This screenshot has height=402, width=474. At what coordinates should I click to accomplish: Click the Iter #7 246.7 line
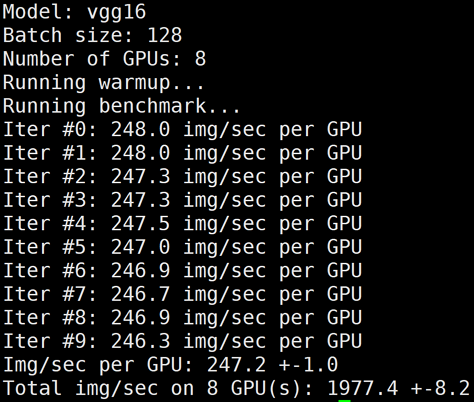click(x=182, y=295)
